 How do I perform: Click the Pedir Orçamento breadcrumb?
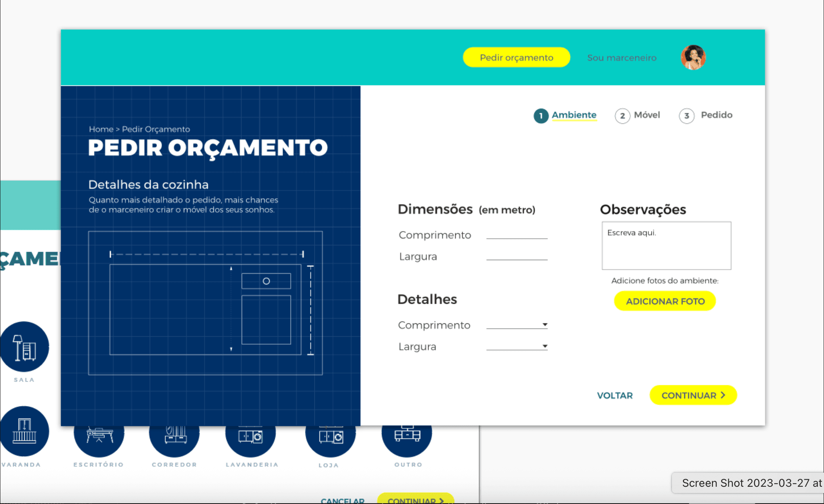[x=156, y=129]
